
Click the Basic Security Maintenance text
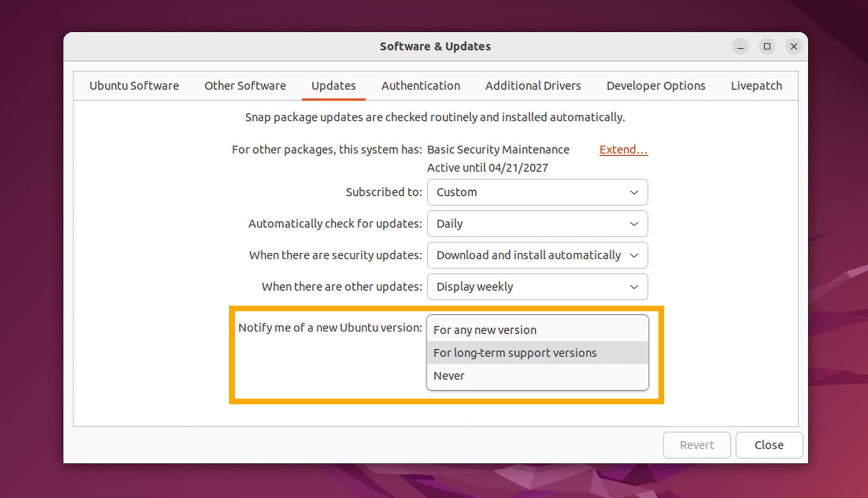pyautogui.click(x=498, y=150)
